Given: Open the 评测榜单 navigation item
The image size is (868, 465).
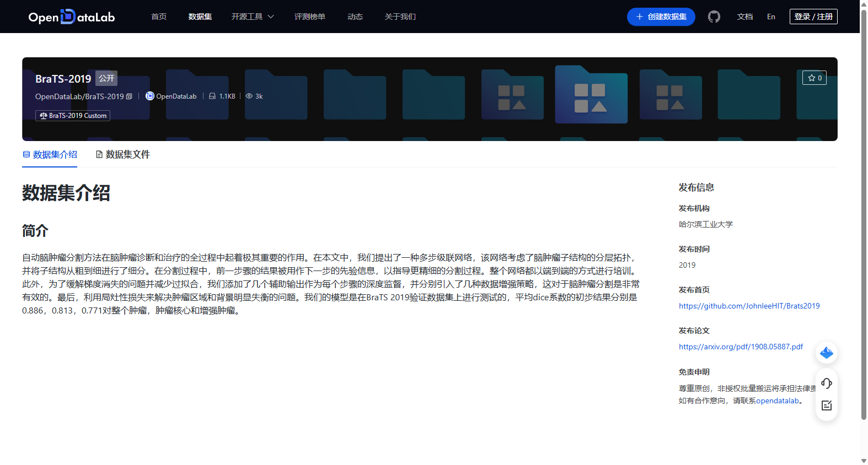Looking at the screenshot, I should tap(310, 17).
